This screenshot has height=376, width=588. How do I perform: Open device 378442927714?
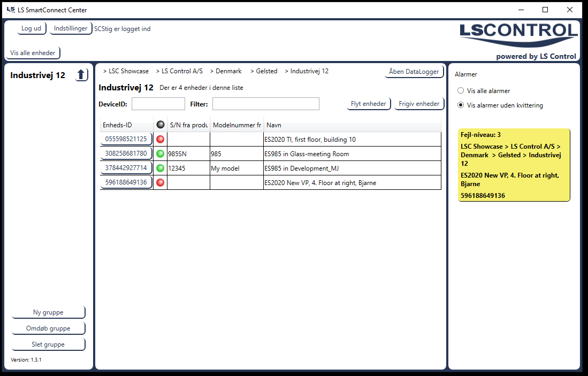click(126, 168)
